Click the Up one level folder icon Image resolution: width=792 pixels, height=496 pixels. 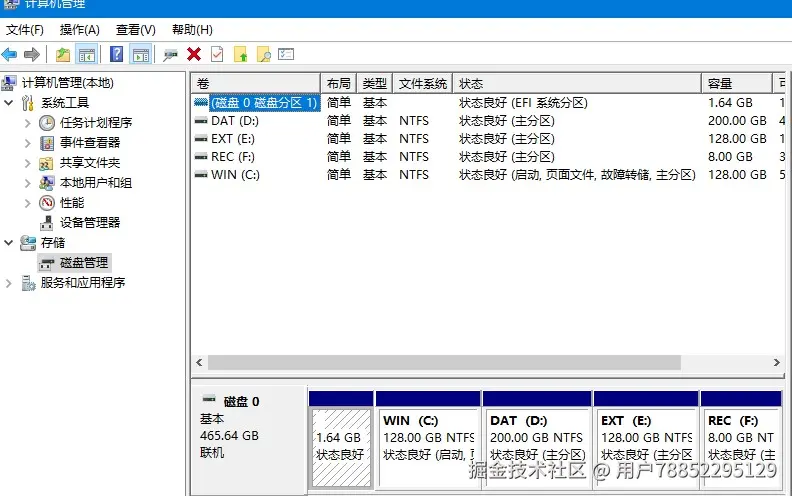tap(63, 54)
